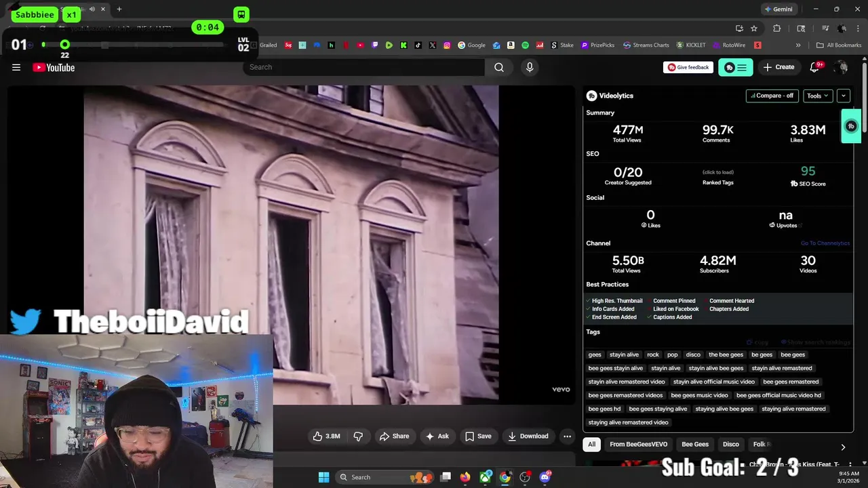The height and width of the screenshot is (488, 868).
Task: Share the video
Action: pyautogui.click(x=394, y=436)
